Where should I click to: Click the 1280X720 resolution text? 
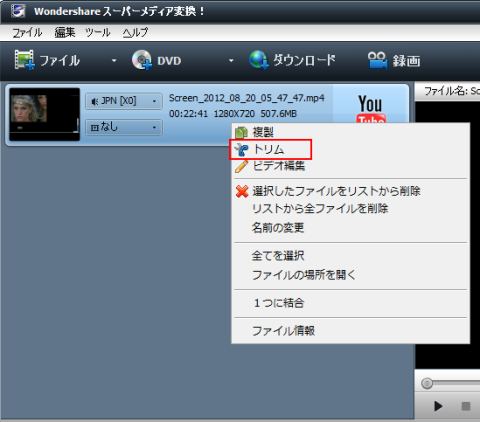tap(234, 114)
